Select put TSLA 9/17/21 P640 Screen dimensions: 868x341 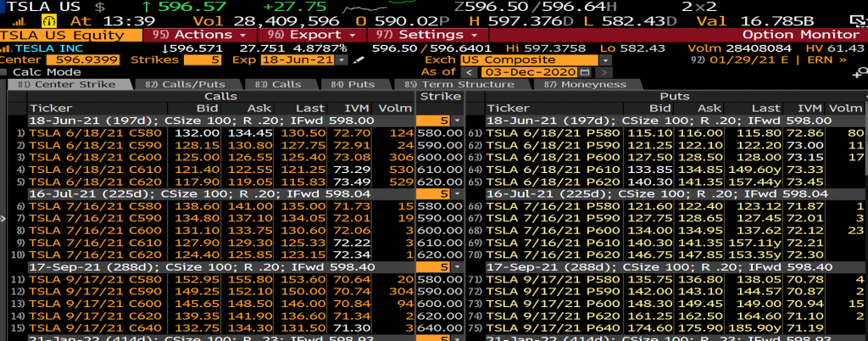[x=554, y=327]
